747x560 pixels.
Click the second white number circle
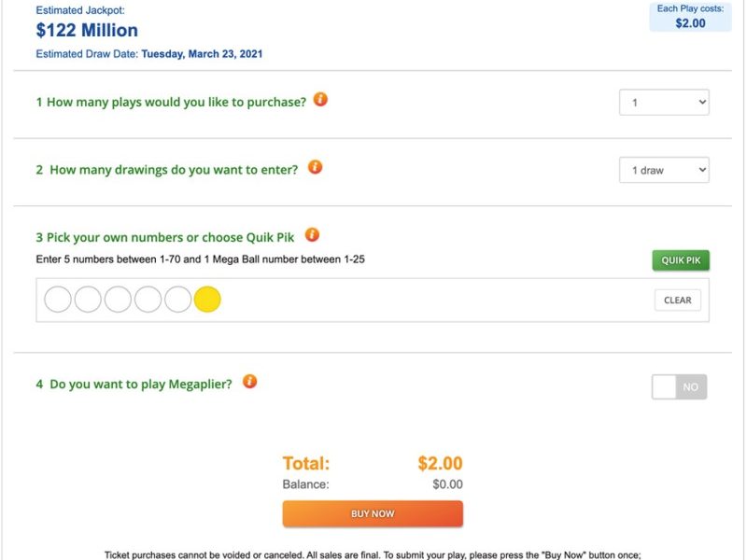point(88,300)
